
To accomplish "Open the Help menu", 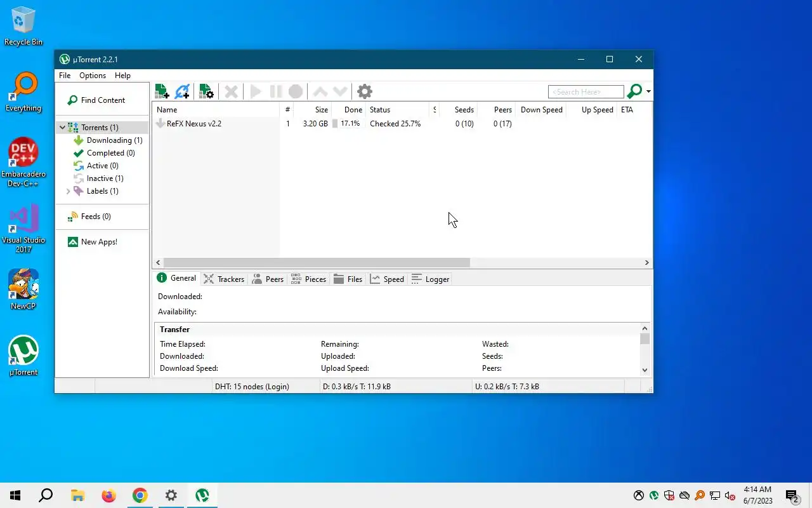I will point(122,75).
